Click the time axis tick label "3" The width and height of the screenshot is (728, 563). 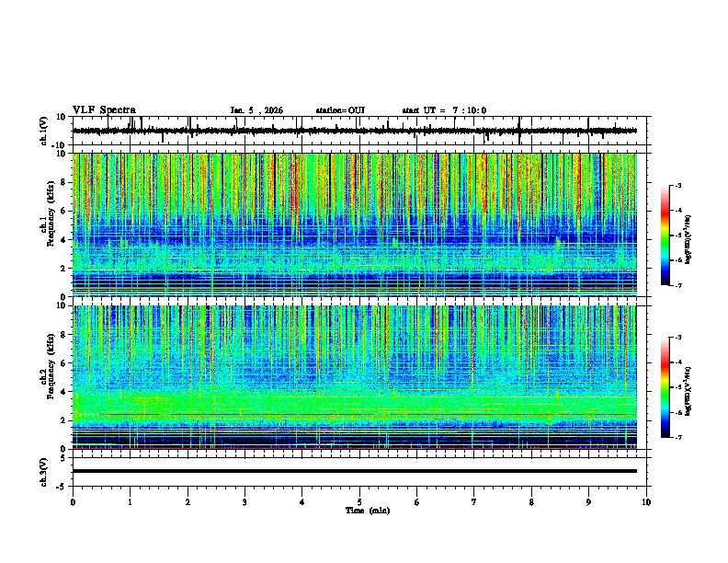pyautogui.click(x=245, y=502)
